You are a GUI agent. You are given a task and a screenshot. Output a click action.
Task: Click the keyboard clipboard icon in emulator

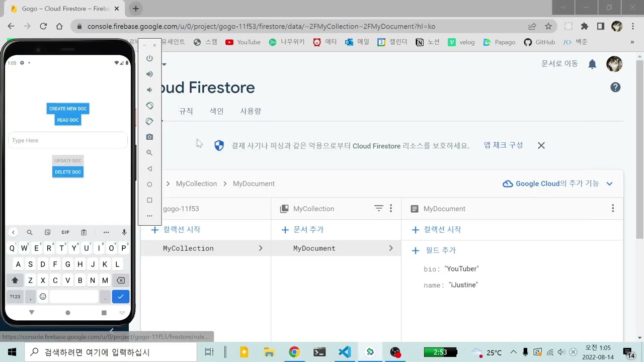pyautogui.click(x=84, y=232)
